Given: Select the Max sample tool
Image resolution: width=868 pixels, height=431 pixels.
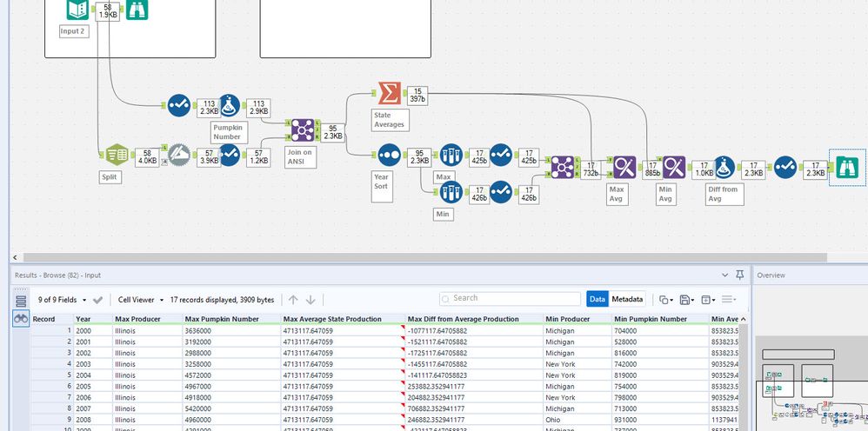Looking at the screenshot, I should click(451, 156).
